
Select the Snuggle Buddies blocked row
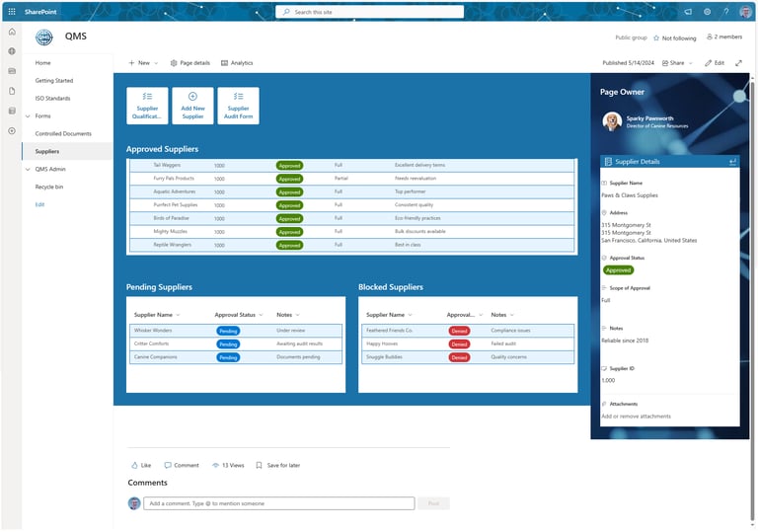[x=468, y=357]
